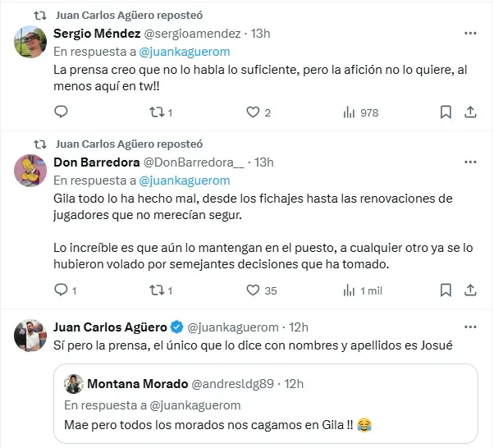Share Sergio Méndez's tweet
Viewport: 494px width, 448px height.
coord(471,112)
